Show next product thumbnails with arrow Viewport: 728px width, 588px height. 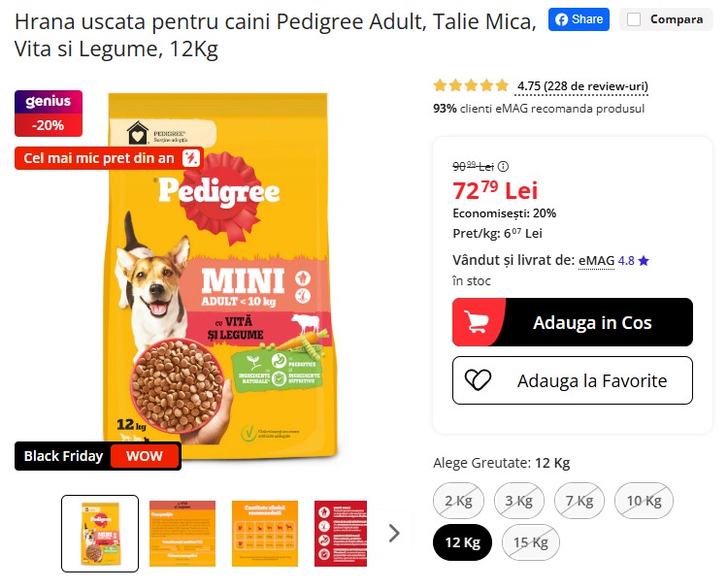[x=394, y=534]
